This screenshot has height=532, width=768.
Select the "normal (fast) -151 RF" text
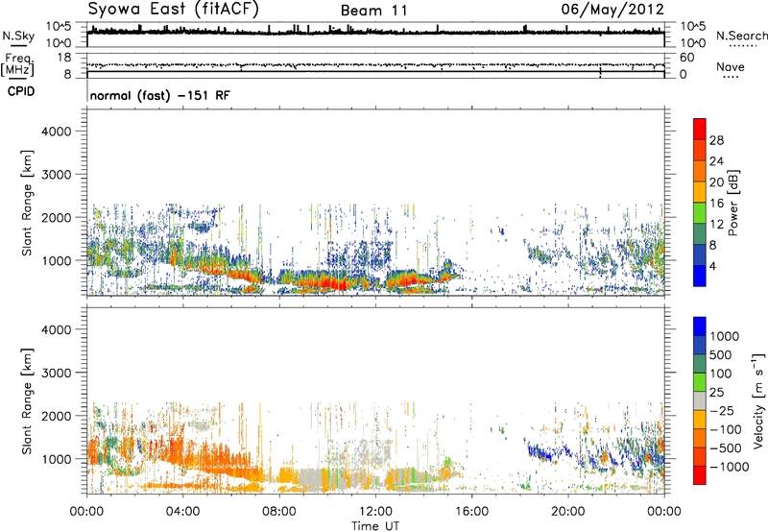(159, 95)
